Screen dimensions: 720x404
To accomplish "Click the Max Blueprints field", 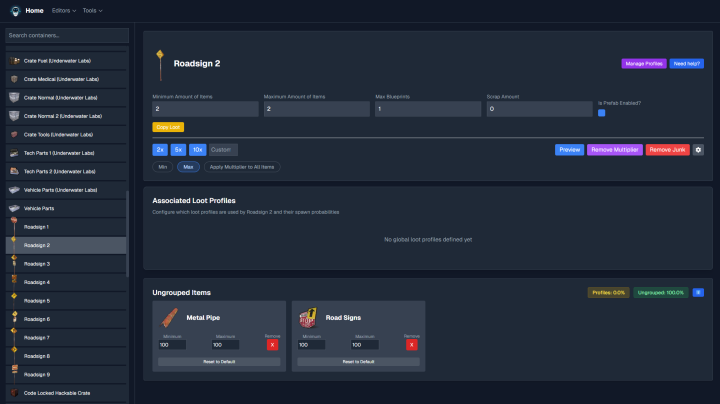I will coord(428,109).
